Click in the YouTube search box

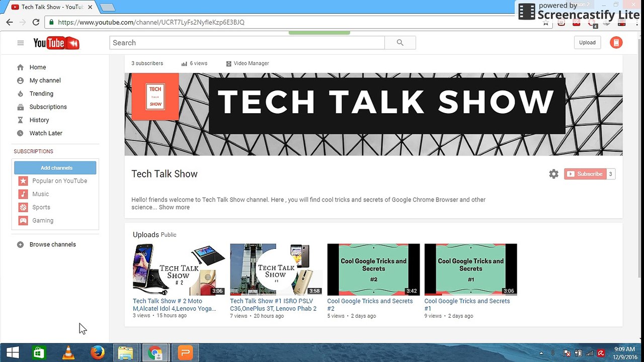(x=247, y=43)
